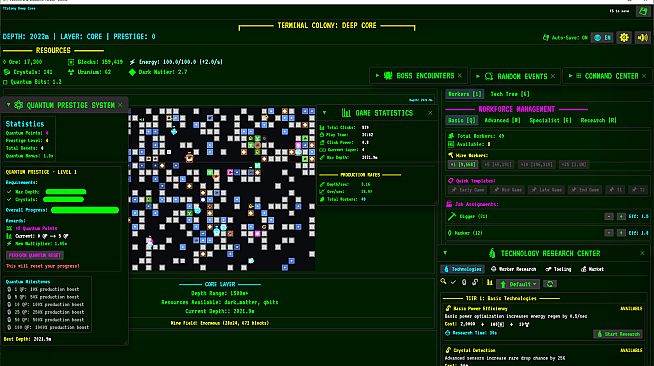
Task: Click the top-right corner save icon
Action: click(x=643, y=11)
